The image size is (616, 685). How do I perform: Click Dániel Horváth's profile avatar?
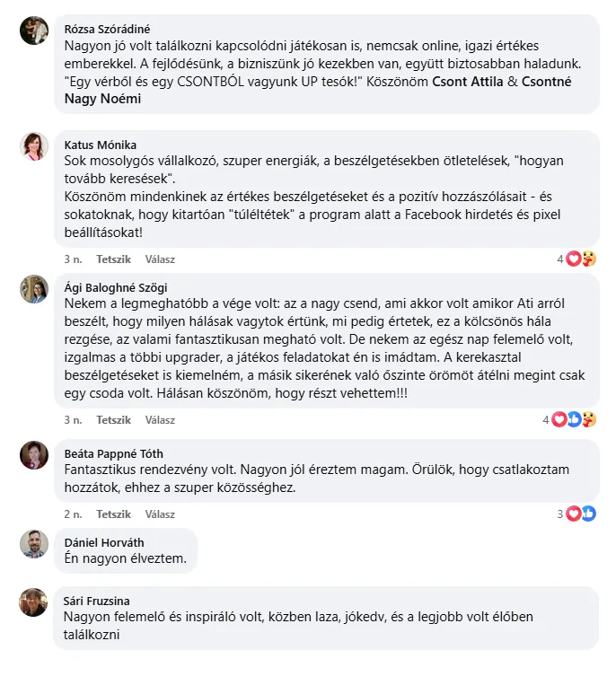click(x=33, y=543)
